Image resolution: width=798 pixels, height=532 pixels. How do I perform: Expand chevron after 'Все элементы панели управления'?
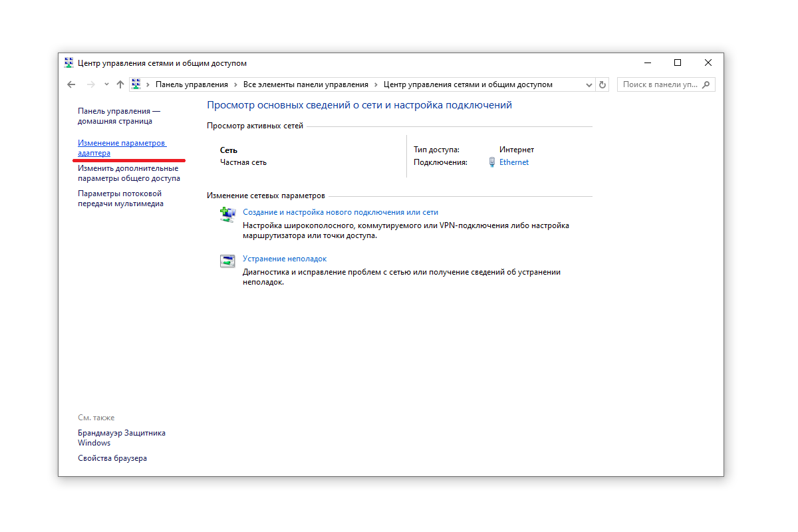tap(376, 84)
